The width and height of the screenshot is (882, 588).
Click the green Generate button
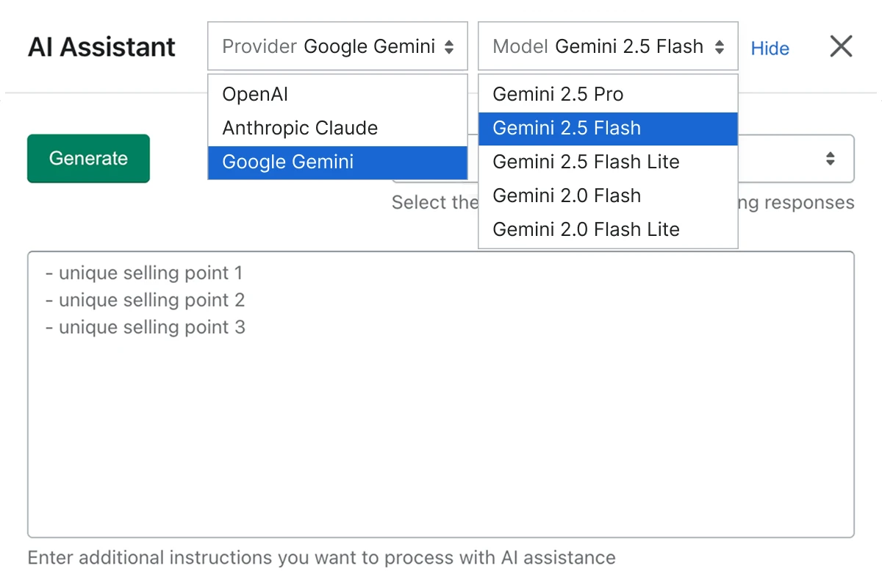point(88,158)
